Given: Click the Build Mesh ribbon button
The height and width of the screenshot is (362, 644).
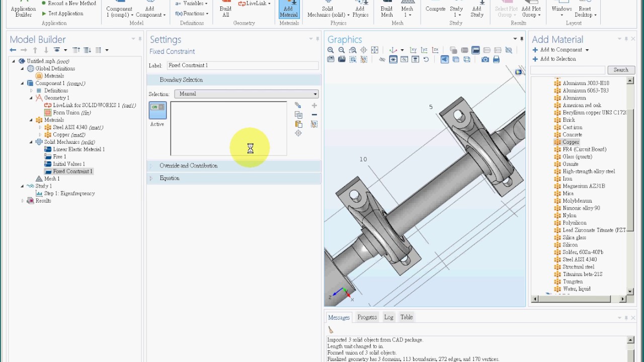Looking at the screenshot, I should (x=386, y=9).
